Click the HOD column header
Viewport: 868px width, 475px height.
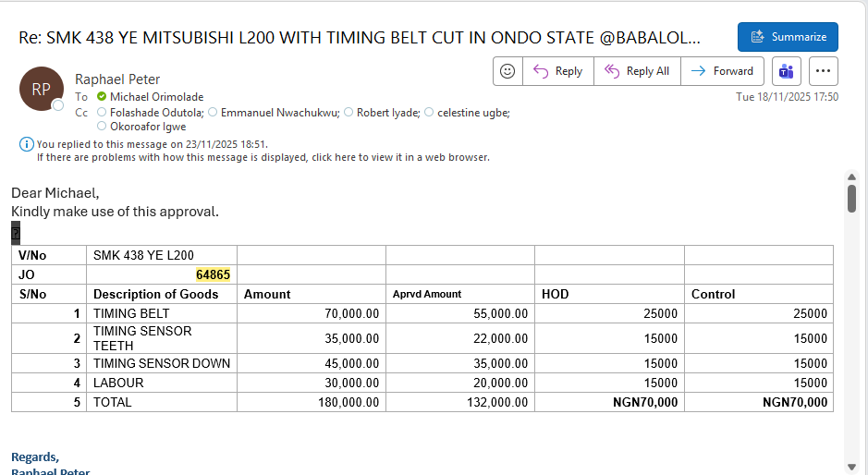[555, 294]
